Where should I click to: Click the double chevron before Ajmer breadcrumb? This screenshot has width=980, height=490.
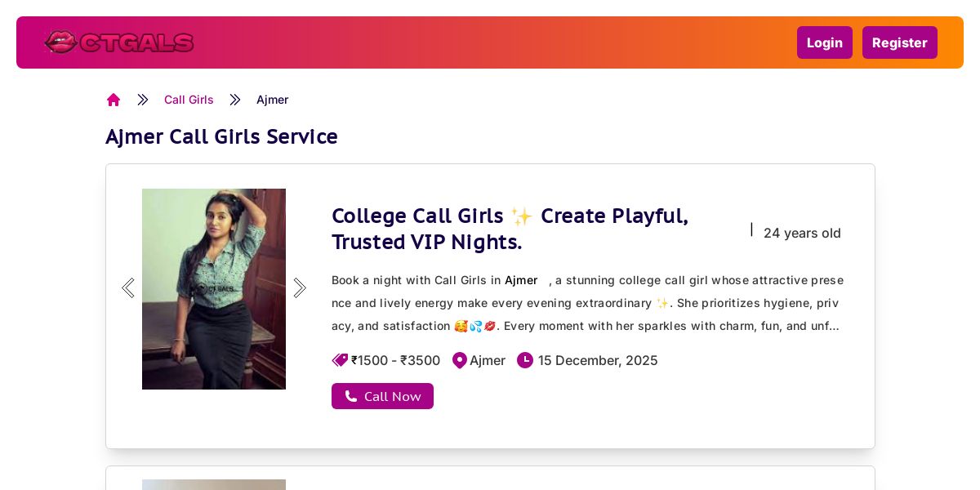[x=235, y=100]
